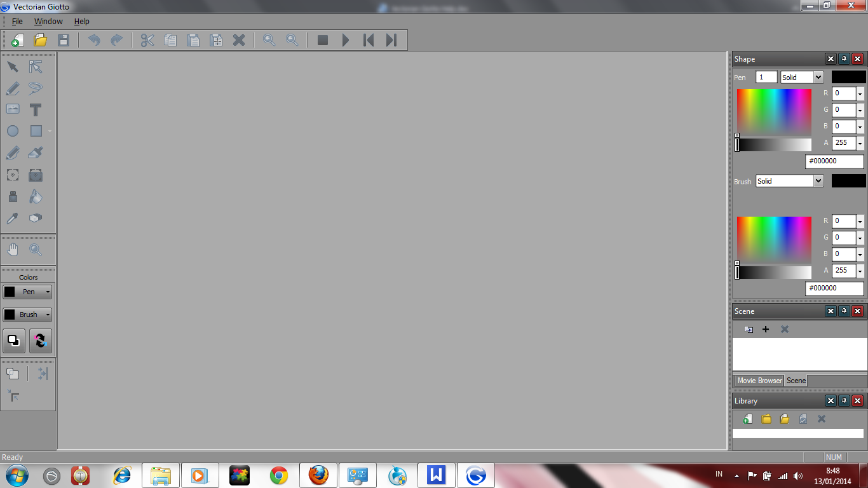Grab the Eyedropper tool
The width and height of the screenshot is (868, 488).
coord(12,218)
